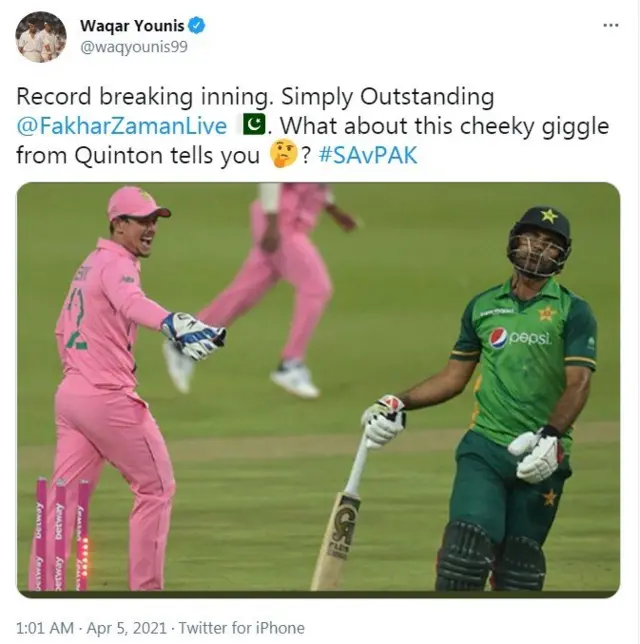Click the thinking face emoji
The height and width of the screenshot is (644, 640).
[x=283, y=154]
